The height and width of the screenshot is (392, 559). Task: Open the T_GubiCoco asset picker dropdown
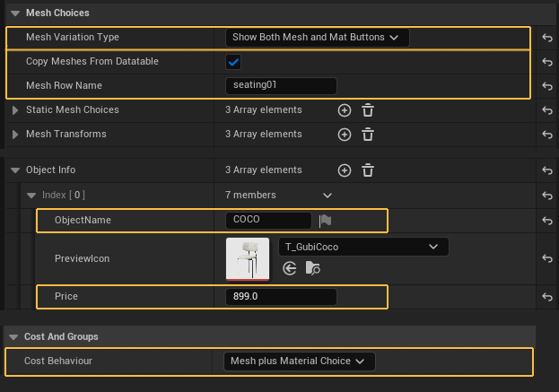pos(362,247)
